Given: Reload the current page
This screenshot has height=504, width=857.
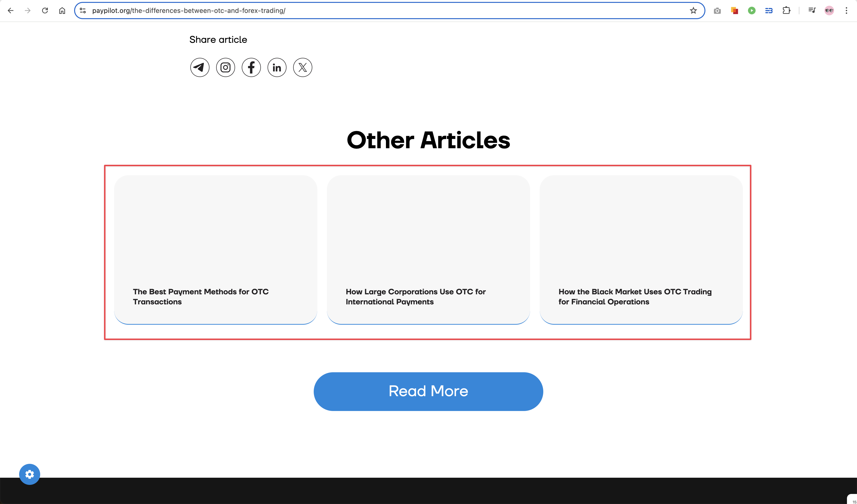Looking at the screenshot, I should pyautogui.click(x=45, y=11).
